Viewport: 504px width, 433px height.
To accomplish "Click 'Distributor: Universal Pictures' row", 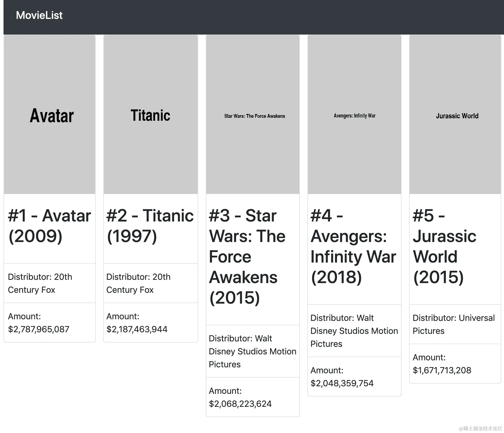I will 455,324.
